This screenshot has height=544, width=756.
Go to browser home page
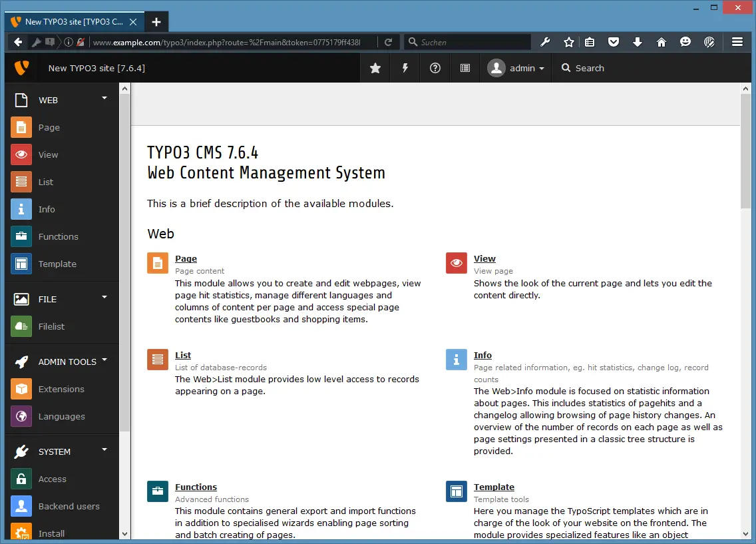tap(661, 42)
